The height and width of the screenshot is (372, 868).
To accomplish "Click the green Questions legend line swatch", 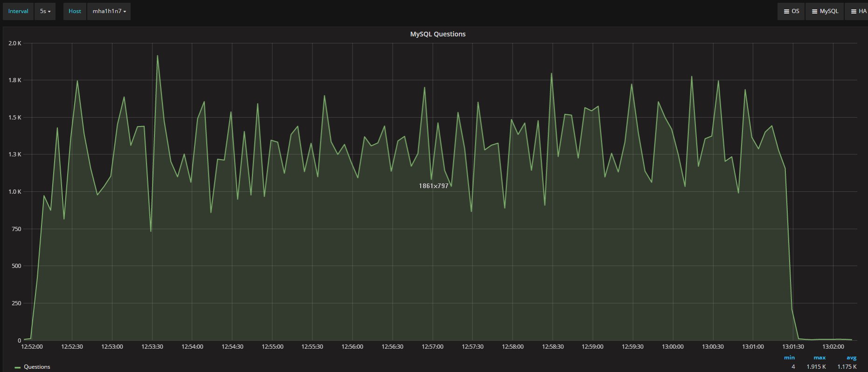I will coord(18,367).
